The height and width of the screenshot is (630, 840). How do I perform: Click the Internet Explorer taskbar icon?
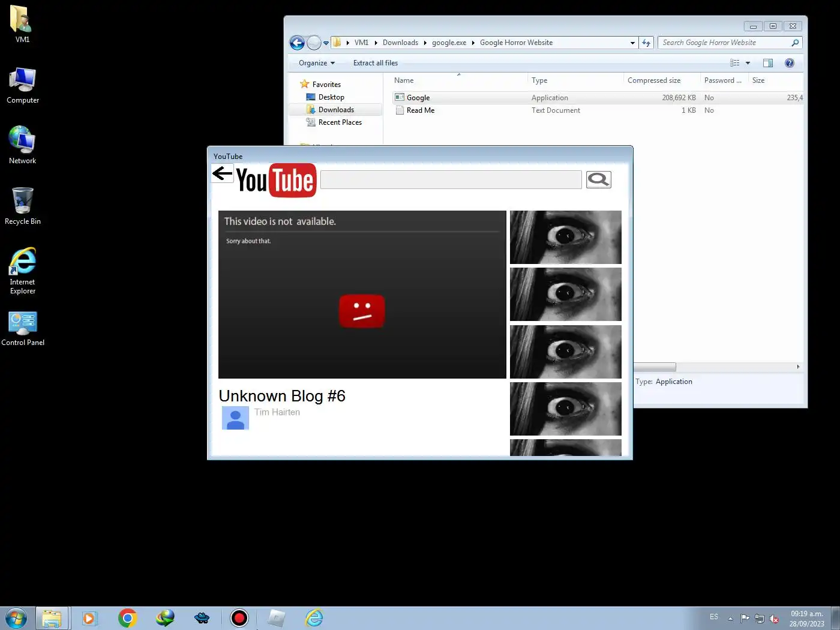(x=314, y=618)
